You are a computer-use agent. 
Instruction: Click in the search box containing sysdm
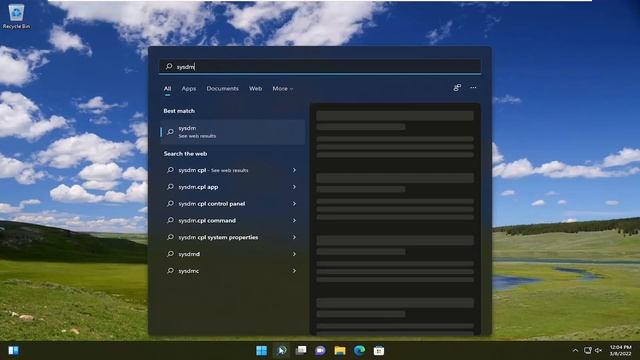click(x=320, y=67)
